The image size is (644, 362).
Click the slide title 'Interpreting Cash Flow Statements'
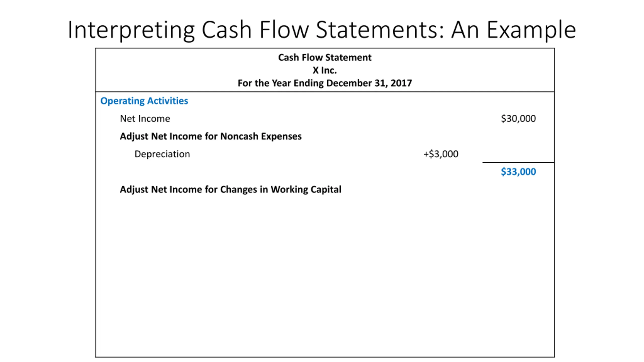(254, 30)
